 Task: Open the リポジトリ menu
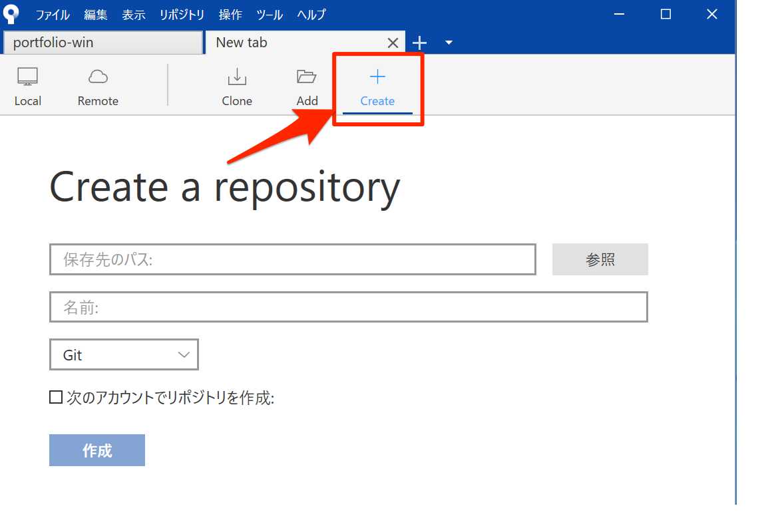pos(182,15)
